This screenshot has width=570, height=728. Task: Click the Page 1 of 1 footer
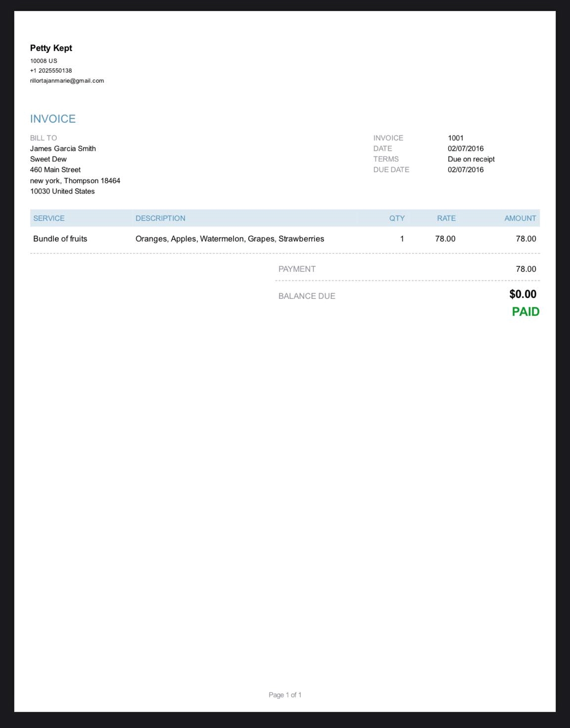pos(285,695)
